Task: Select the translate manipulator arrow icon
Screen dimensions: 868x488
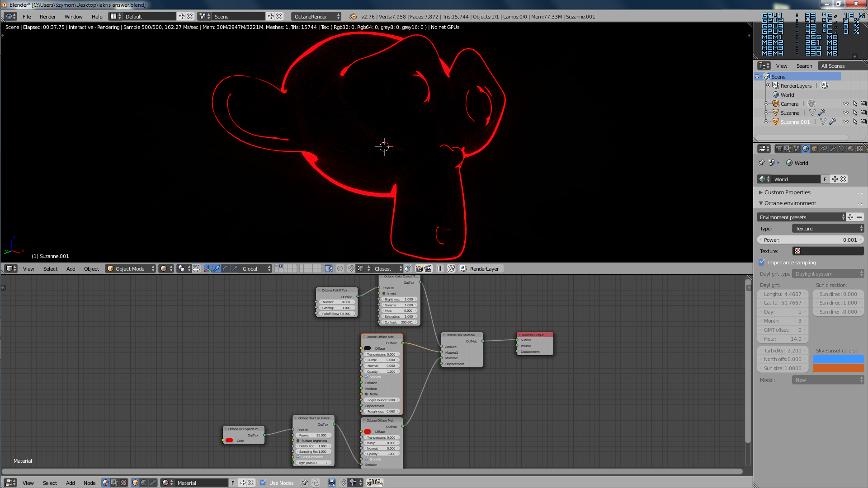Action: coord(217,269)
